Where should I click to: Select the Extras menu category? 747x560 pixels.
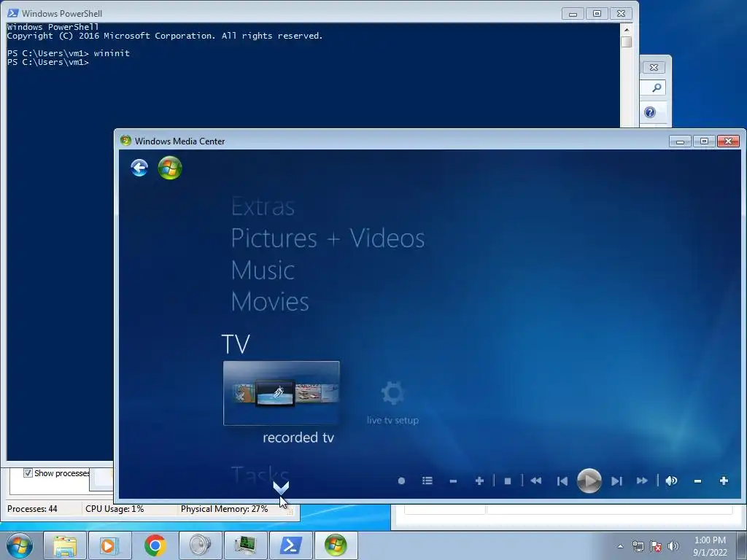263,206
